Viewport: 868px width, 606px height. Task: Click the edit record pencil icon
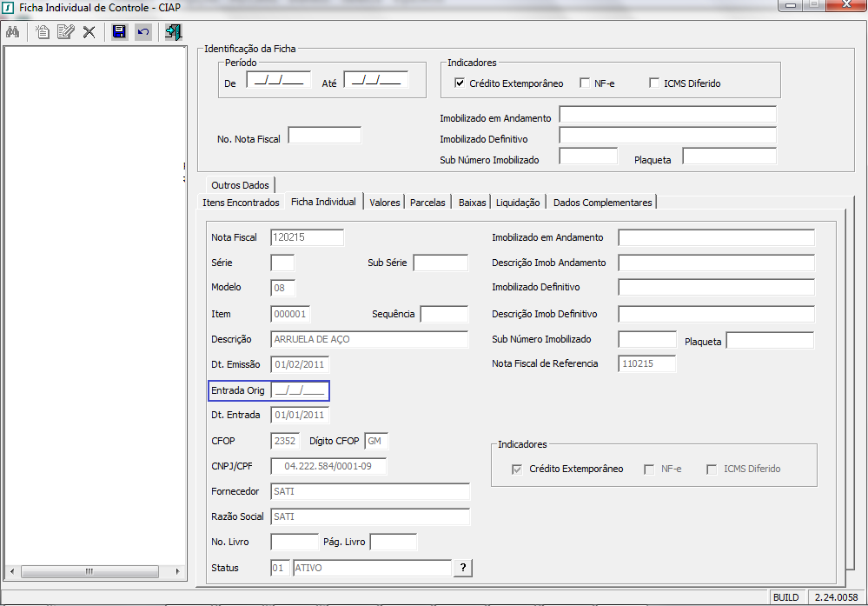65,32
